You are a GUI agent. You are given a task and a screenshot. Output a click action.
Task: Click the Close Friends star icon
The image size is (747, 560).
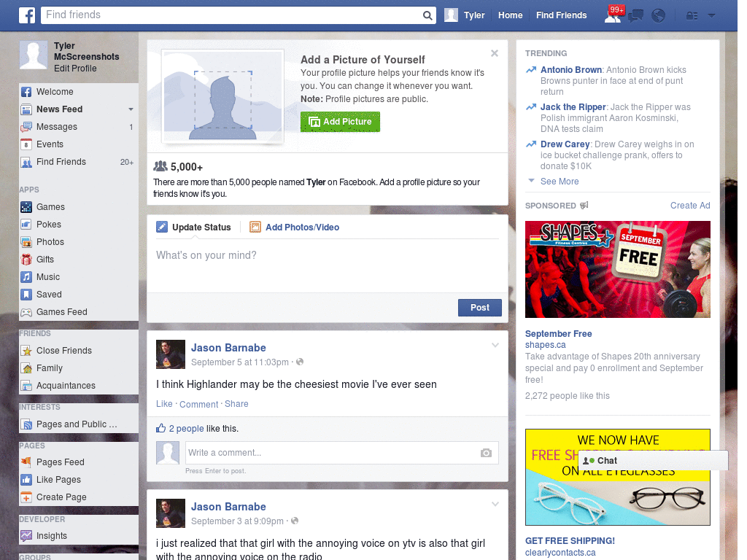tap(26, 351)
